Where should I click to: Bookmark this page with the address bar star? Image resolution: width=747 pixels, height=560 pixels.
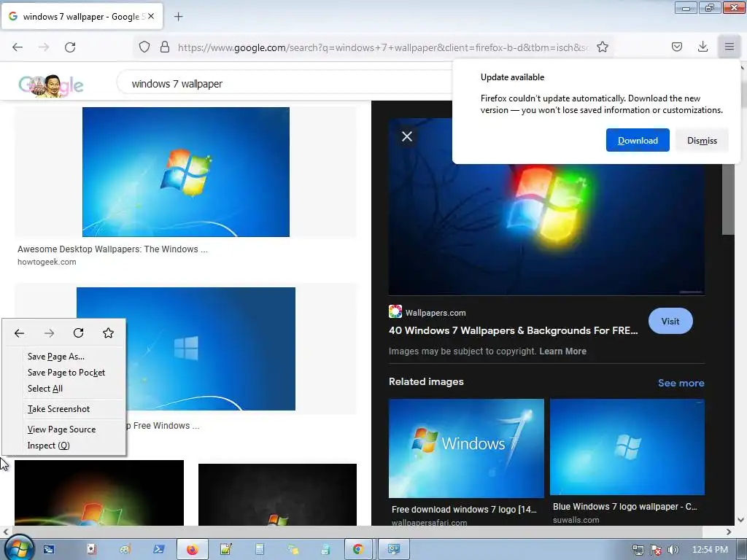[x=602, y=47]
